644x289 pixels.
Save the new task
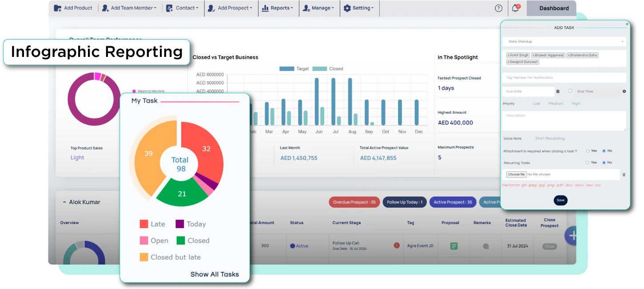[561, 201]
